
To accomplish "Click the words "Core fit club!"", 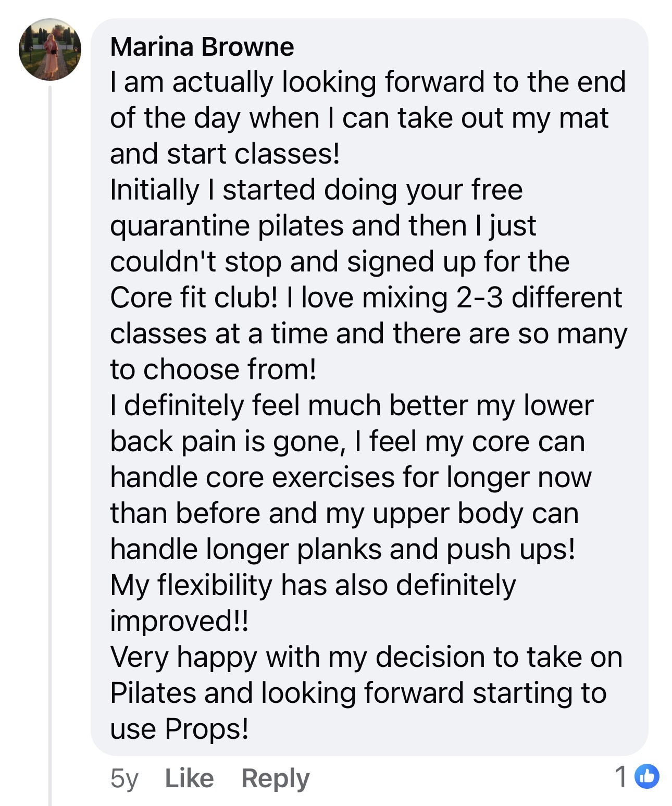I will (x=194, y=297).
